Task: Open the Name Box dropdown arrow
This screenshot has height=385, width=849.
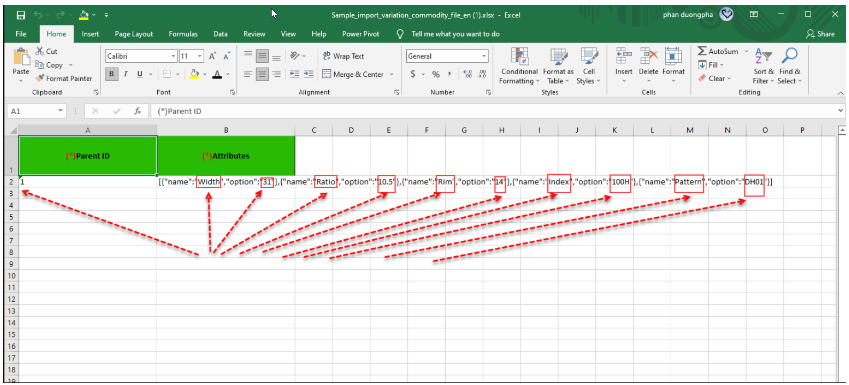Action: pyautogui.click(x=61, y=111)
